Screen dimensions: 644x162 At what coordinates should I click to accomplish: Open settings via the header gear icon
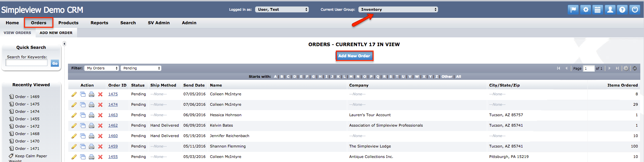pyautogui.click(x=585, y=9)
